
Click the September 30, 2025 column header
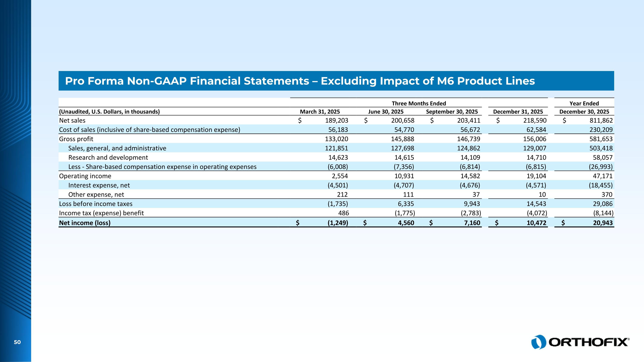pyautogui.click(x=452, y=112)
